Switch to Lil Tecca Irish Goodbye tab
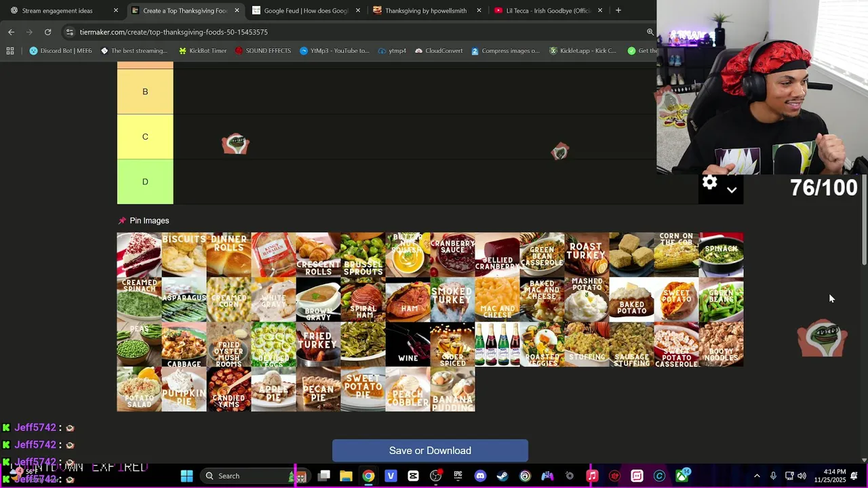 548,11
